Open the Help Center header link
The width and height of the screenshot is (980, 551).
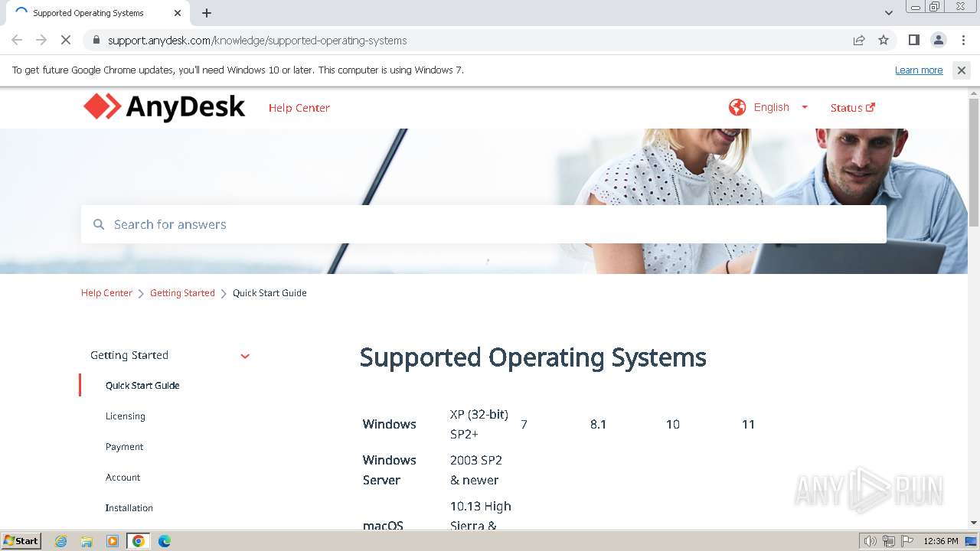(x=299, y=108)
